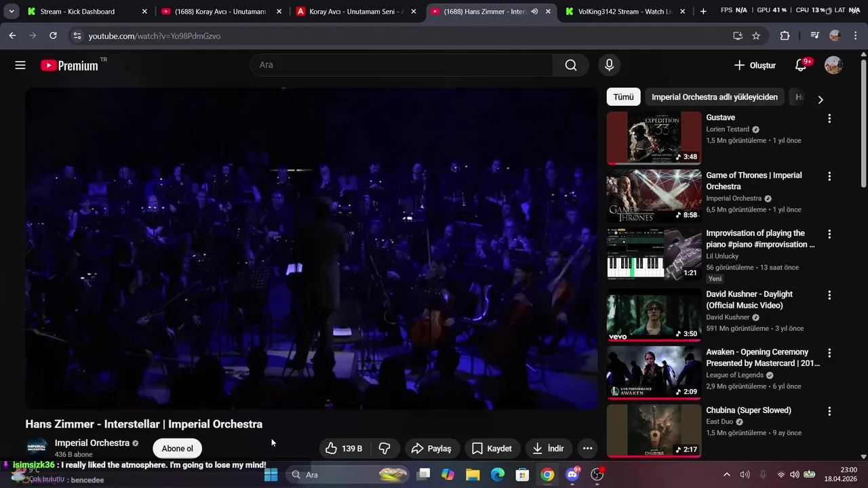
Task: Switch to Stream - Kick Dashboard tab
Action: [77, 12]
